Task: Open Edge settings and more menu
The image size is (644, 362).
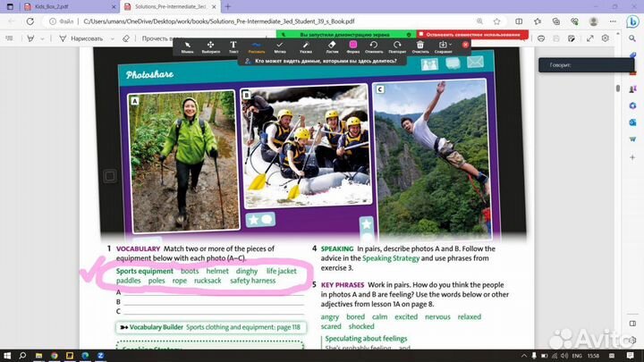Action: 613,21
